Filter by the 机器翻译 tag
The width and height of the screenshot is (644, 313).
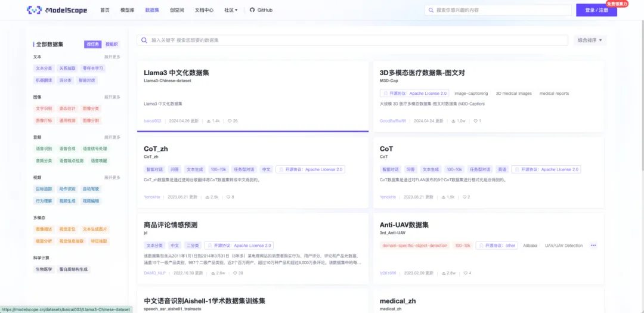pos(44,80)
